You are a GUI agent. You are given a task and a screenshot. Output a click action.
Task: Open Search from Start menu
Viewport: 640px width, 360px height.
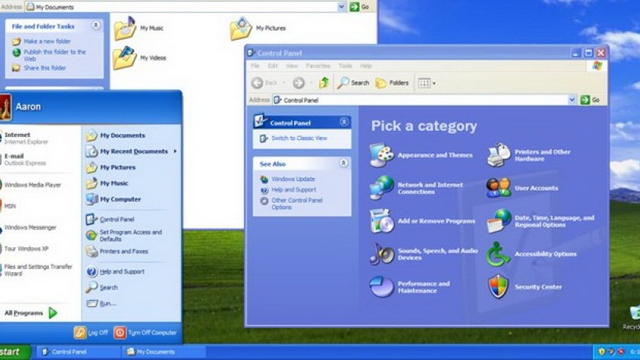[102, 287]
